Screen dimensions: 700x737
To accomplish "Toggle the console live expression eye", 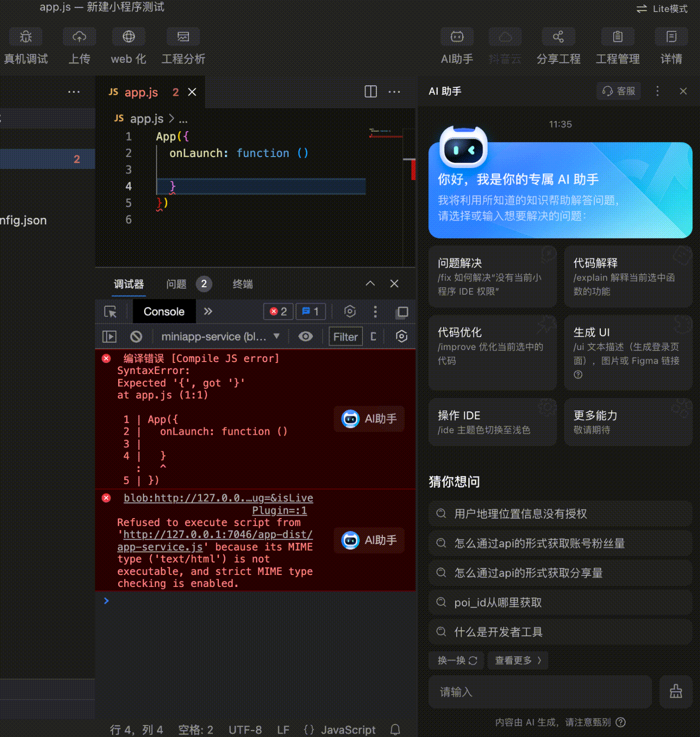I will [306, 337].
